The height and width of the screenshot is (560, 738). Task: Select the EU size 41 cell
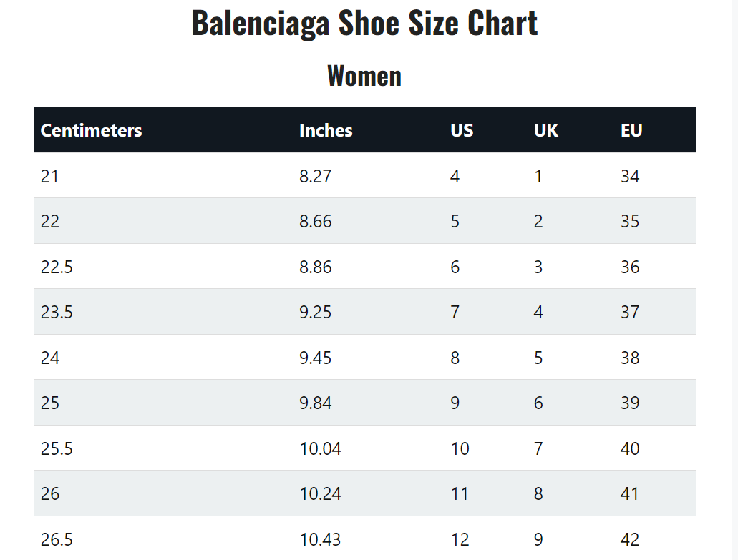point(630,493)
